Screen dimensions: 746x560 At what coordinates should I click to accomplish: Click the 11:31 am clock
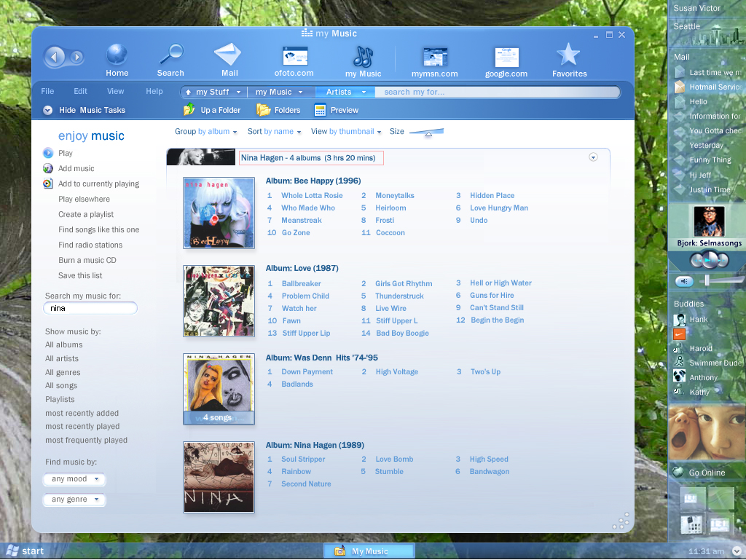click(706, 551)
